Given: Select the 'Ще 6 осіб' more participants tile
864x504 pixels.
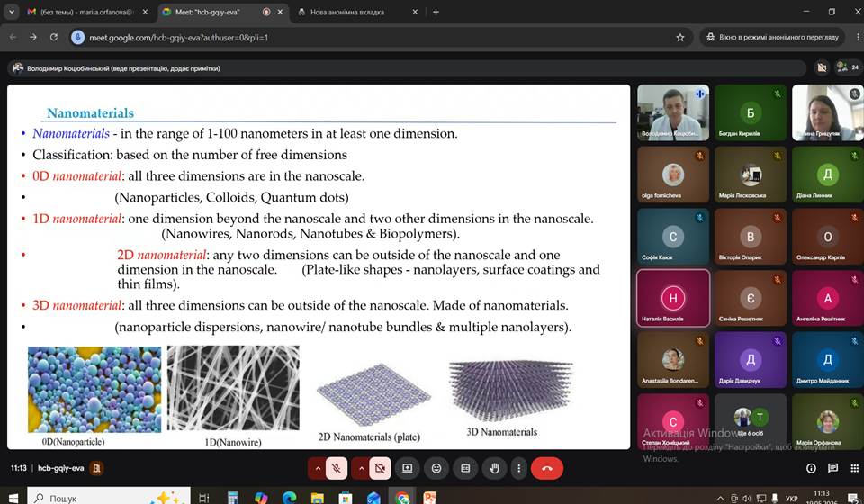Looking at the screenshot, I should coord(751,421).
